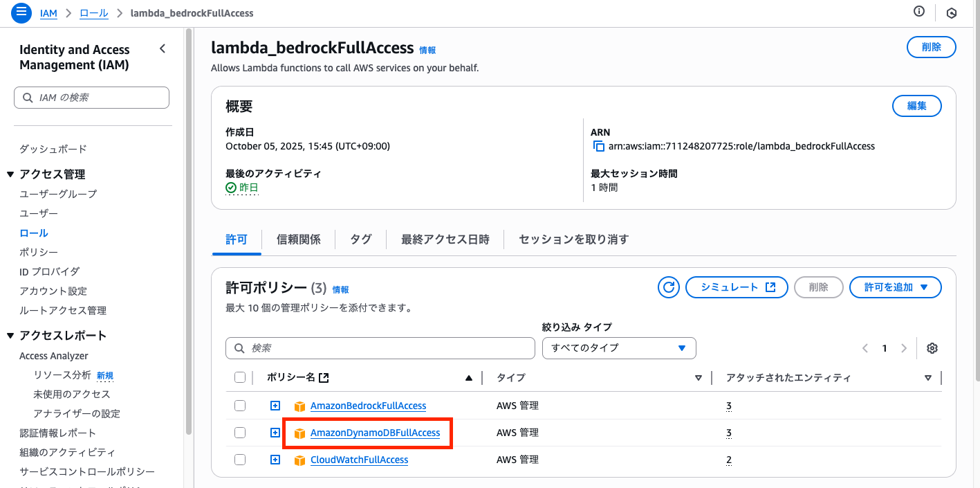Open ロール in the sidebar
Viewport: 980px width, 488px height.
point(34,233)
